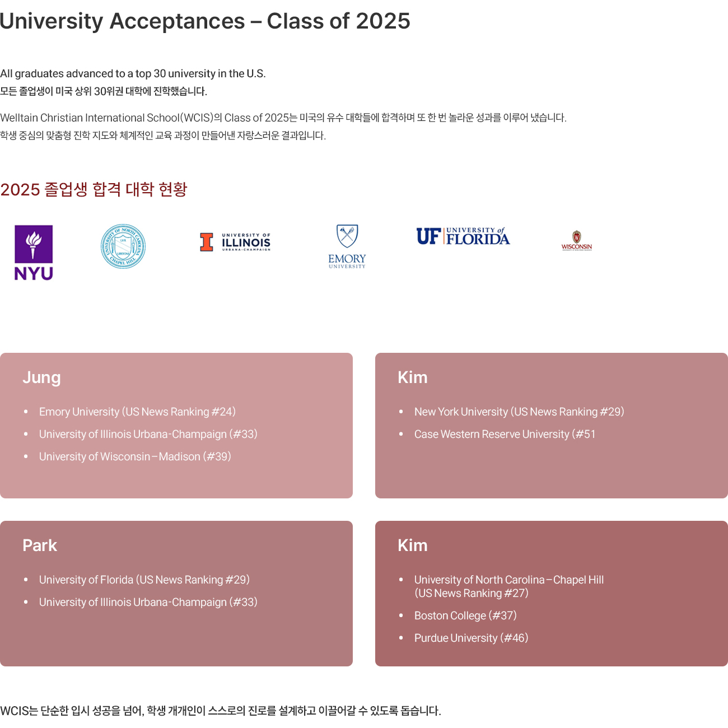The image size is (728, 728).
Task: Select University of Wisconsin–Madison (#39) entry
Action: [135, 456]
